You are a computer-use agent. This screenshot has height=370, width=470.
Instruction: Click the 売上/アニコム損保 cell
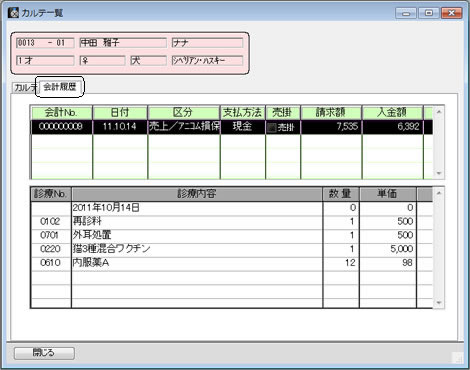pos(184,127)
